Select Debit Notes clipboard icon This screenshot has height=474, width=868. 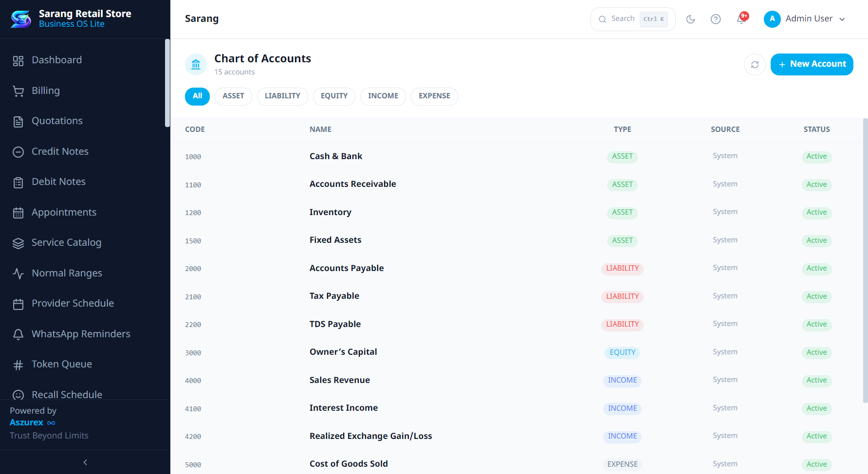(x=18, y=182)
